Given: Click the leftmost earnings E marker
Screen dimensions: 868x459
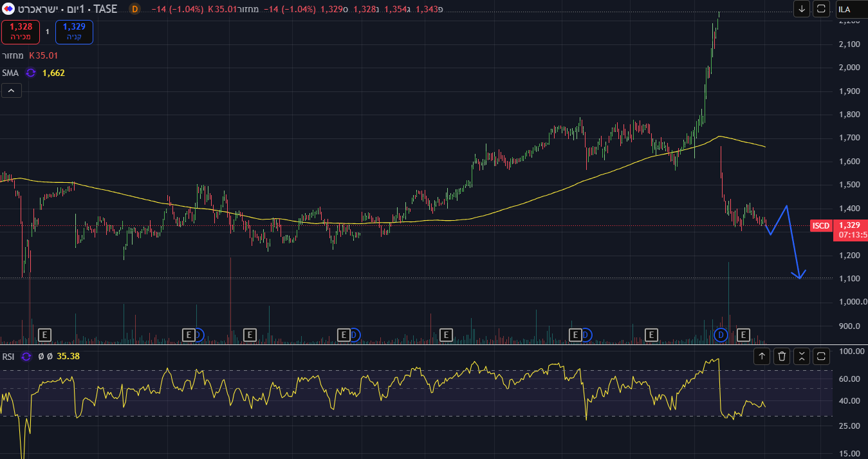Looking at the screenshot, I should click(44, 335).
